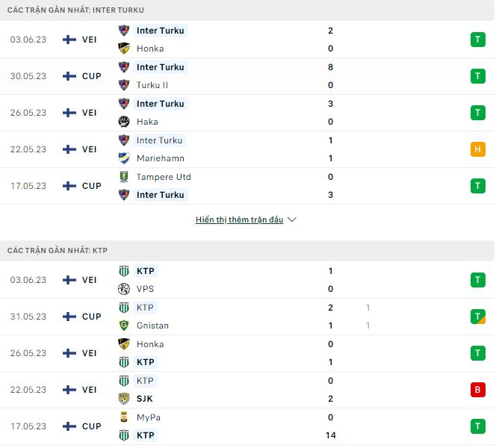
Task: Click the score 14 for KTP against MyPa
Action: click(x=330, y=435)
